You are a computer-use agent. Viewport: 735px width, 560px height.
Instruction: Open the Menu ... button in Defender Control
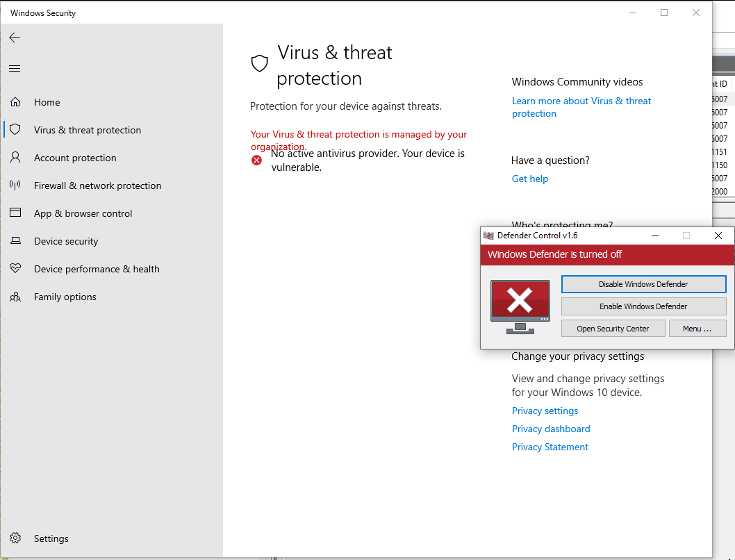(x=697, y=329)
